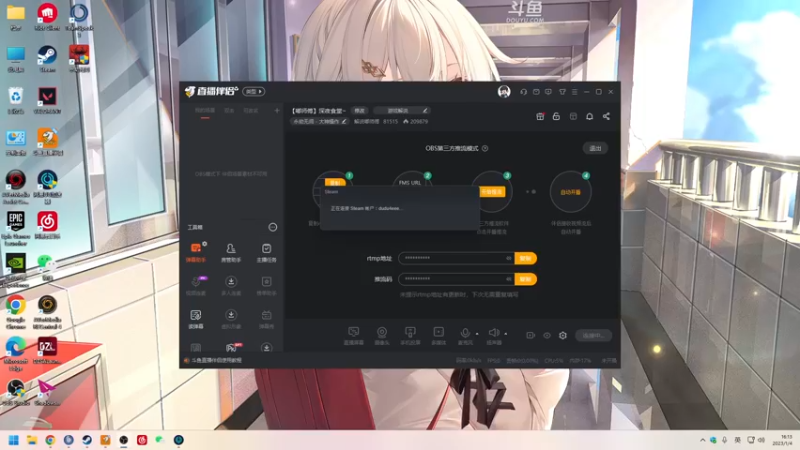Open customer service headset icon in title bar

point(523,92)
